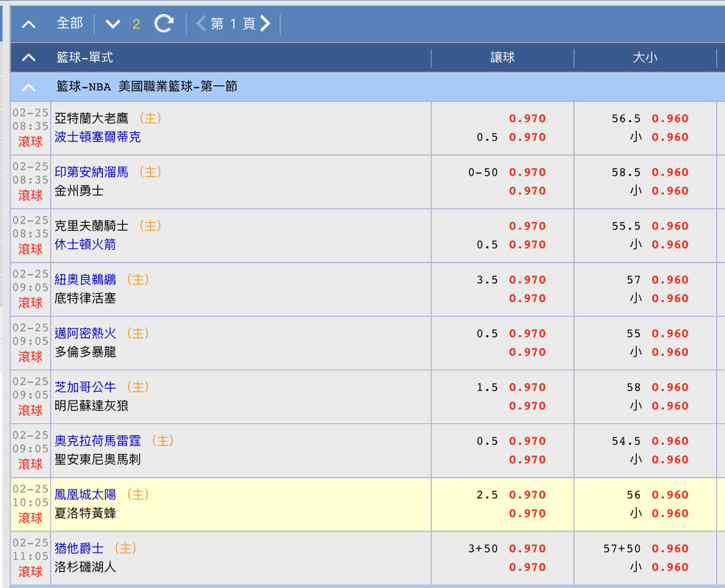Open the 全部 filter
Screen dimensions: 725x588
click(x=70, y=23)
